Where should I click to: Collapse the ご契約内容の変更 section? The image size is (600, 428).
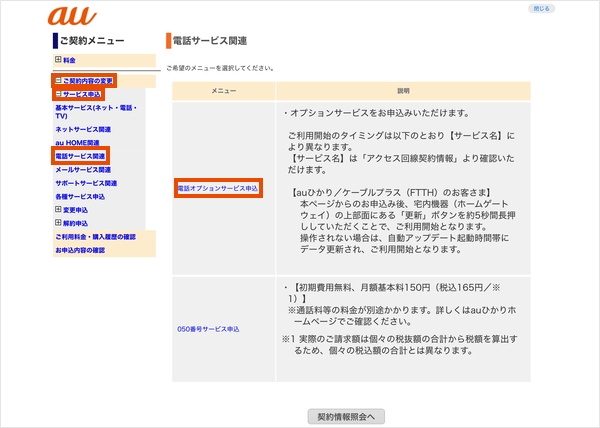(58, 80)
